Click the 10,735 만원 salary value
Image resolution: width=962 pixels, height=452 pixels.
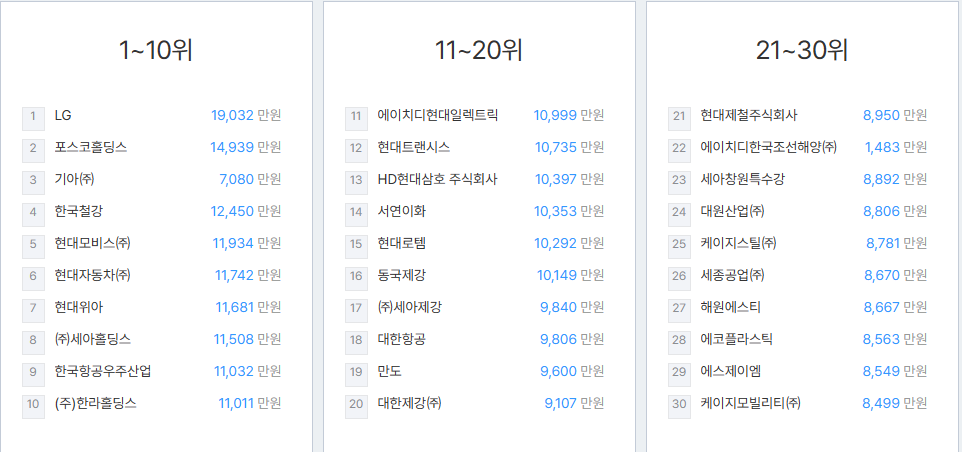[569, 147]
